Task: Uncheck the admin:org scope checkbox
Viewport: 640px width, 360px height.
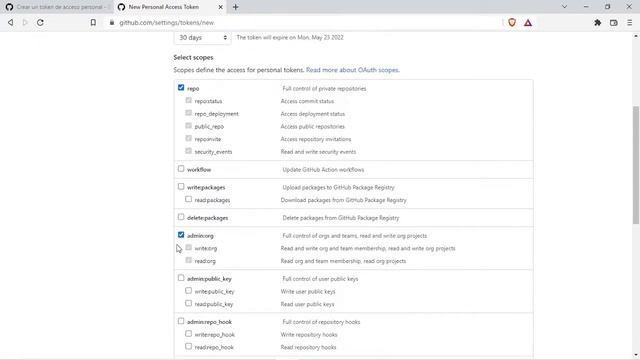Action: [x=181, y=235]
